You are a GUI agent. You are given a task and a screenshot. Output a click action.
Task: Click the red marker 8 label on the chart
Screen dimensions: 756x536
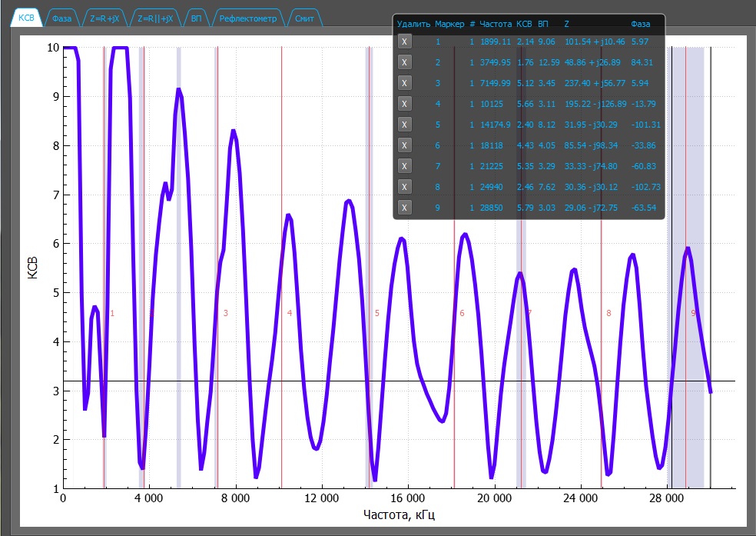point(608,313)
